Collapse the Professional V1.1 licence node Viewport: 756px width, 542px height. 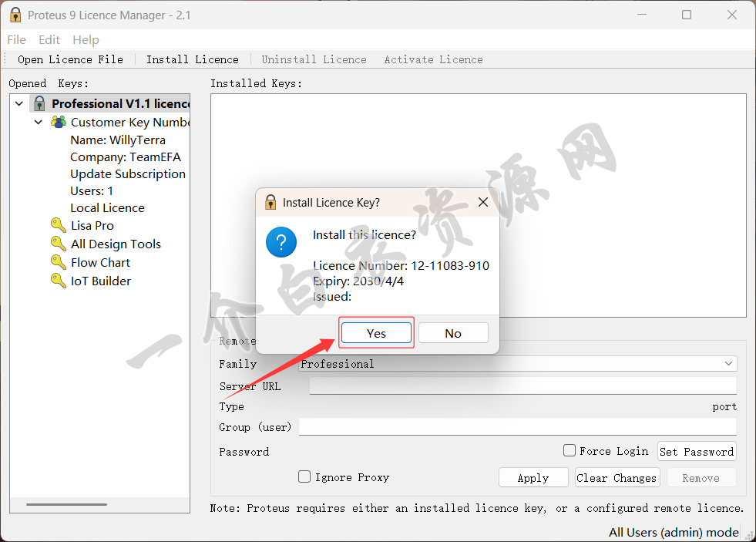(x=19, y=103)
